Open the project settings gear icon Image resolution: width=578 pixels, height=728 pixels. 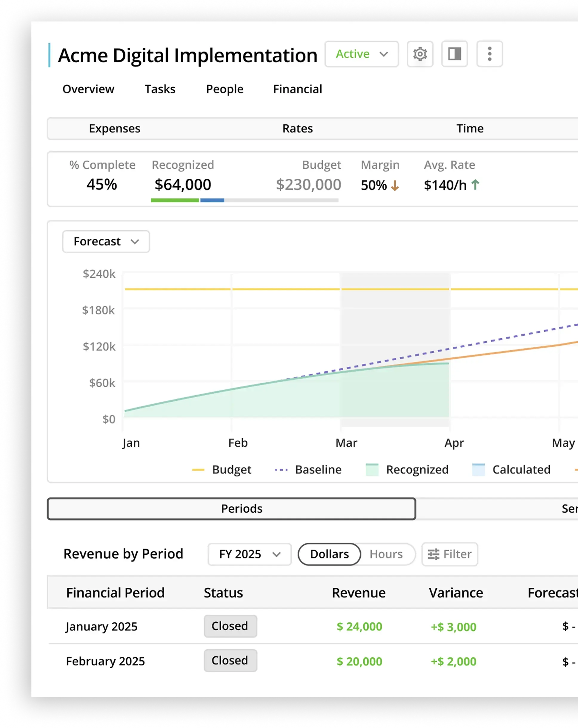coord(420,54)
